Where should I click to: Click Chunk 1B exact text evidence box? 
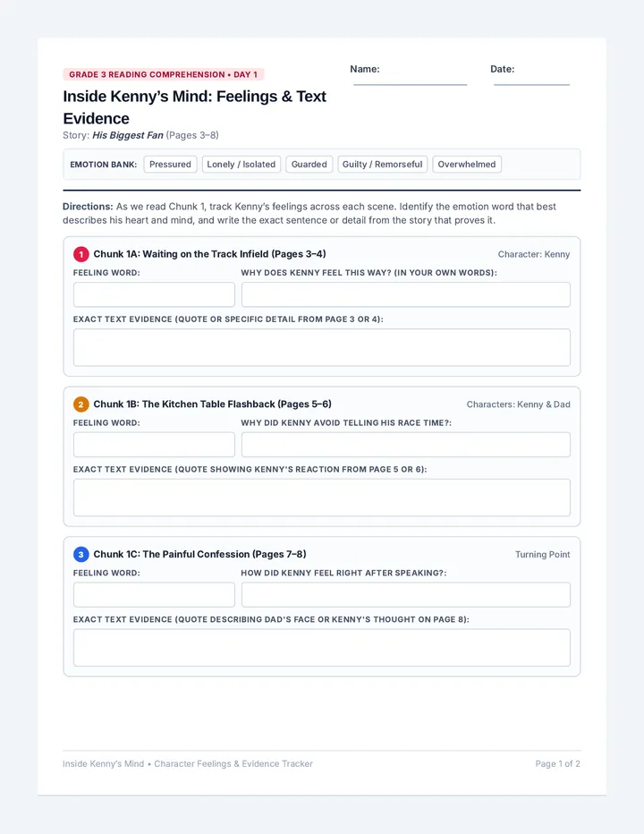tap(322, 498)
